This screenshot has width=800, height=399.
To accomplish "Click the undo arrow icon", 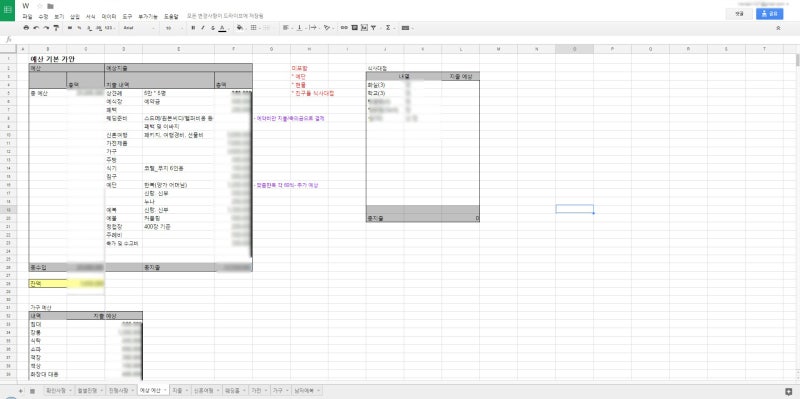I will pyautogui.click(x=36, y=28).
